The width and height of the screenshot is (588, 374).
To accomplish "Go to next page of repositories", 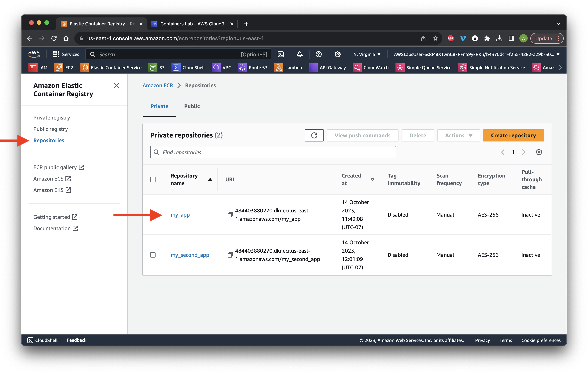I will [x=524, y=152].
